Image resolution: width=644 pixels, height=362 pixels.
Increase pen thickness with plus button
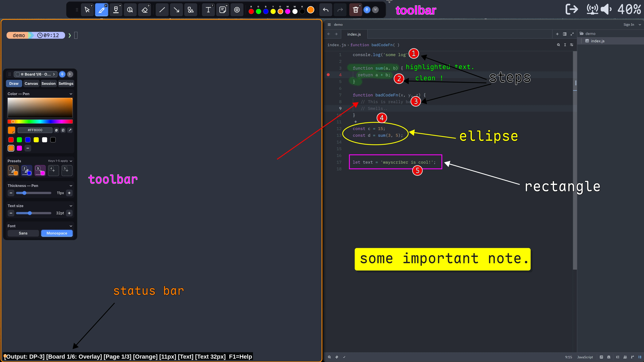point(69,193)
